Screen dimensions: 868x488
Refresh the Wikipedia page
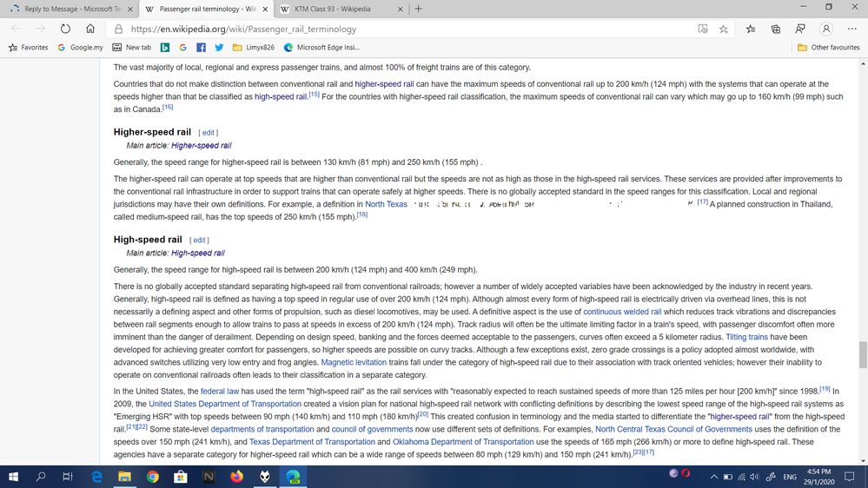coord(65,29)
